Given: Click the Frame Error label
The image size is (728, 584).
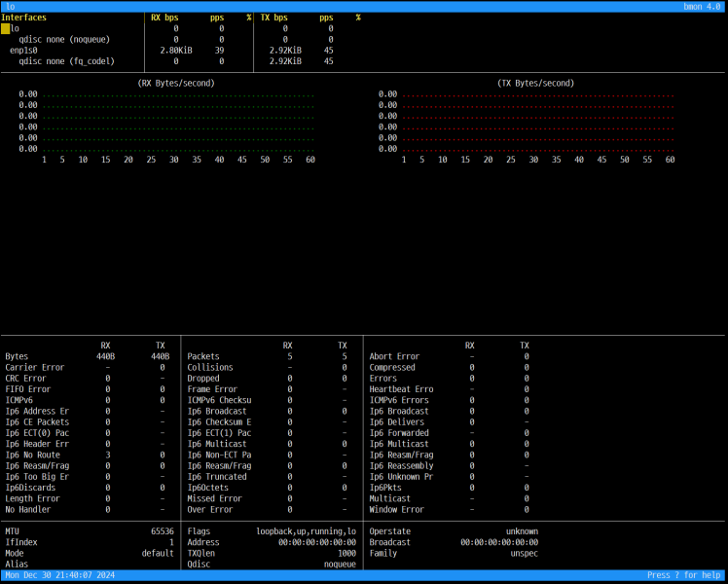Looking at the screenshot, I should tap(212, 389).
